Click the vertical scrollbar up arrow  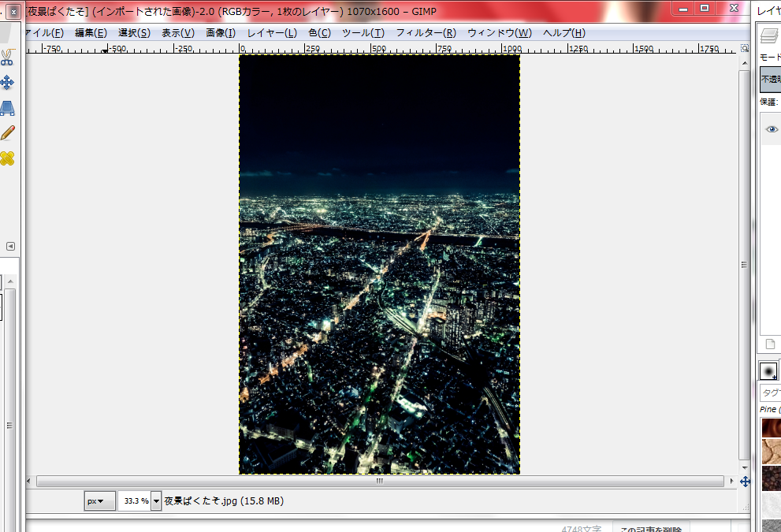pyautogui.click(x=745, y=63)
